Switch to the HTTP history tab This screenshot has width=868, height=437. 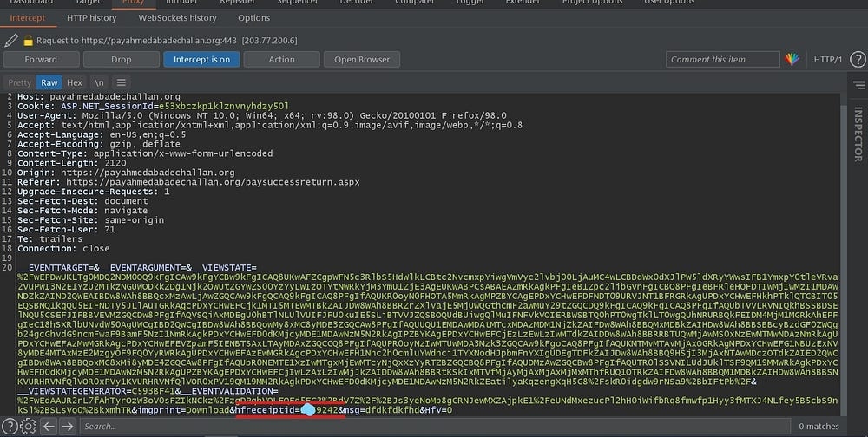[91, 17]
